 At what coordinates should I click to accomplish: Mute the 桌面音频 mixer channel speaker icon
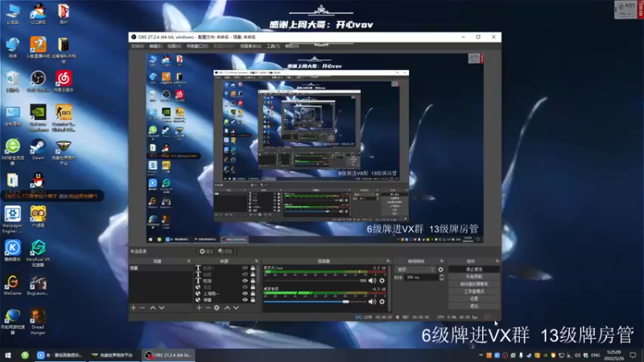click(372, 302)
